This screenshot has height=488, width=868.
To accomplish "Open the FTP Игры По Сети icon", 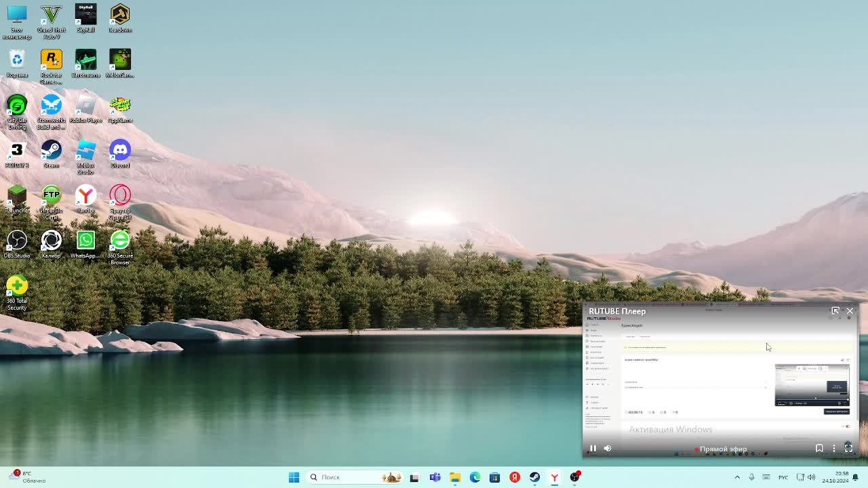I will click(x=51, y=203).
